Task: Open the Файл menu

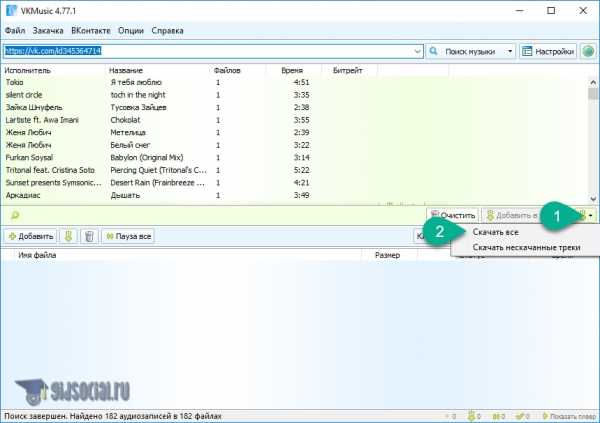Action: (x=15, y=31)
